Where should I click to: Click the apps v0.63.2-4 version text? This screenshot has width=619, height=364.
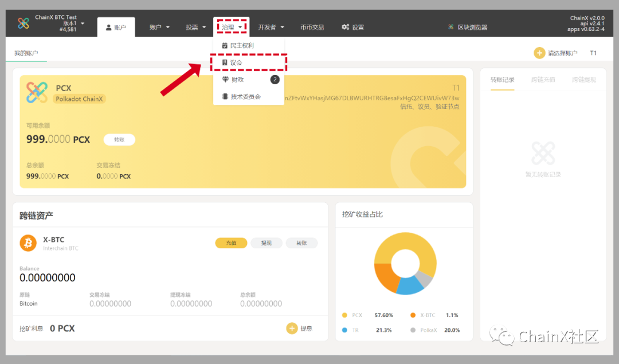point(586,29)
